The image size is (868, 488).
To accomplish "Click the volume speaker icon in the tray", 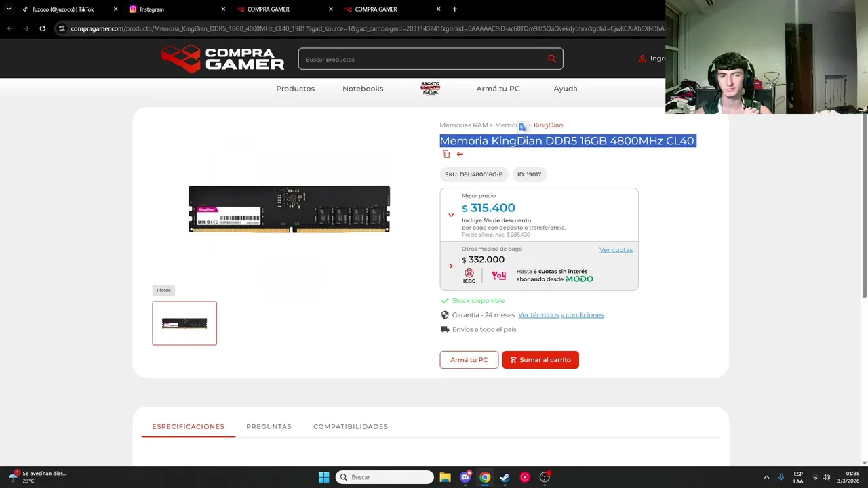I will click(x=826, y=477).
